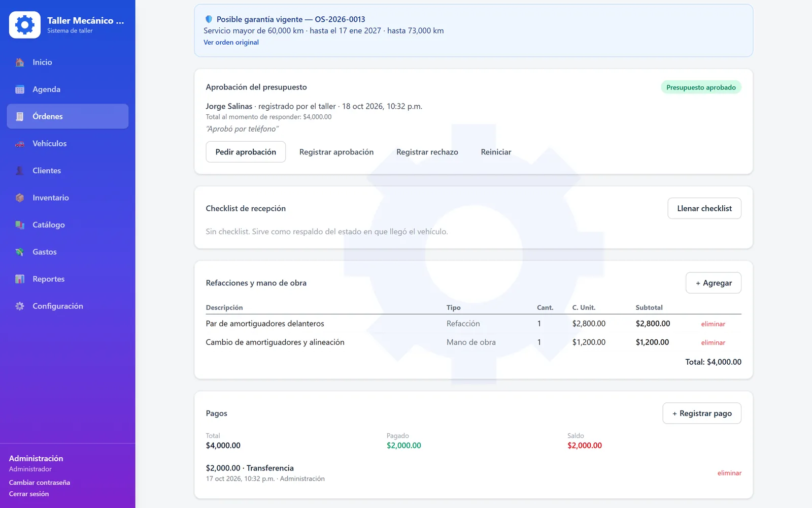The image size is (812, 508).
Task: Go to Agenda section
Action: tap(67, 89)
